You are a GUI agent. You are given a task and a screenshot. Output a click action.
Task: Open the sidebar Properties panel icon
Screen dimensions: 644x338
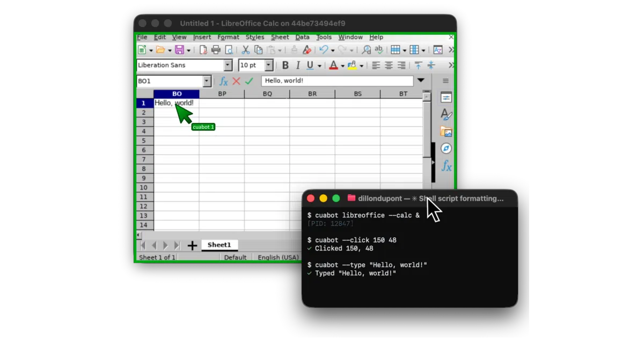pyautogui.click(x=446, y=97)
